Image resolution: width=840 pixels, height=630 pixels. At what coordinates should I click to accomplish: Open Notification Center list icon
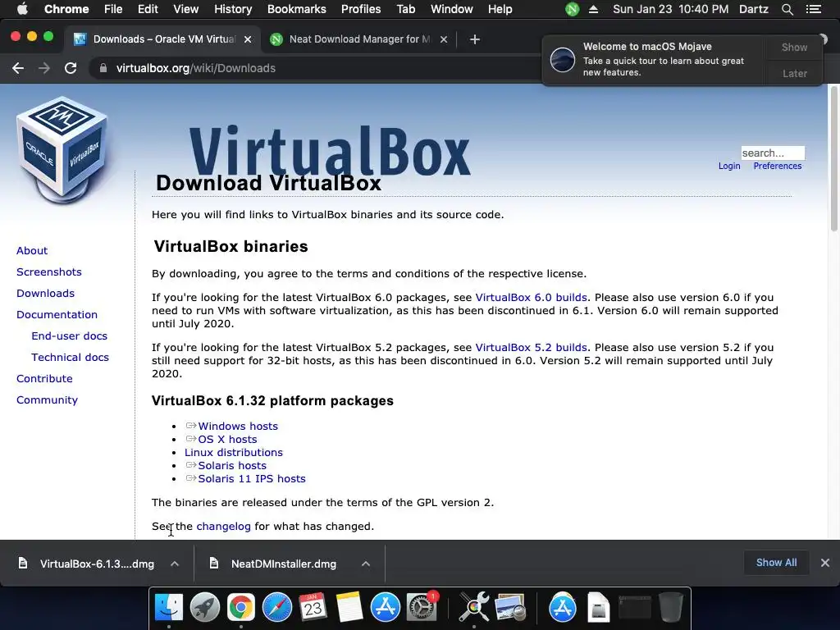coord(813,9)
